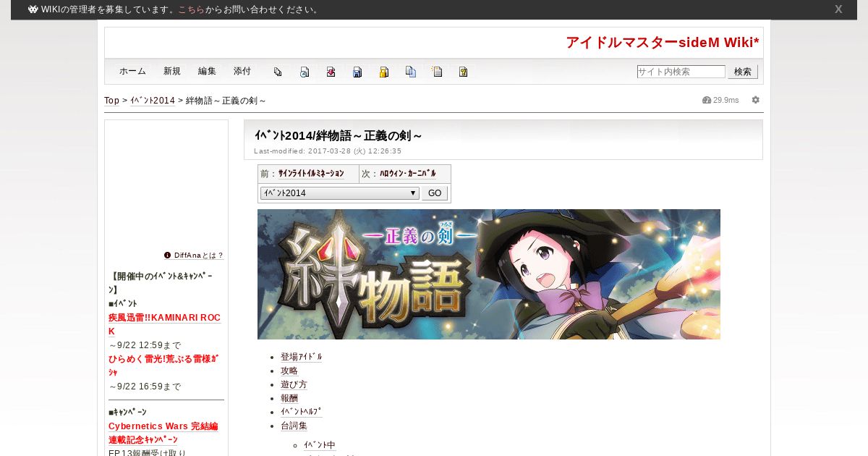This screenshot has width=868, height=456.
Task: Open ｲﾍﾞﾝﾄ2014 breadcrumb link
Action: click(153, 101)
